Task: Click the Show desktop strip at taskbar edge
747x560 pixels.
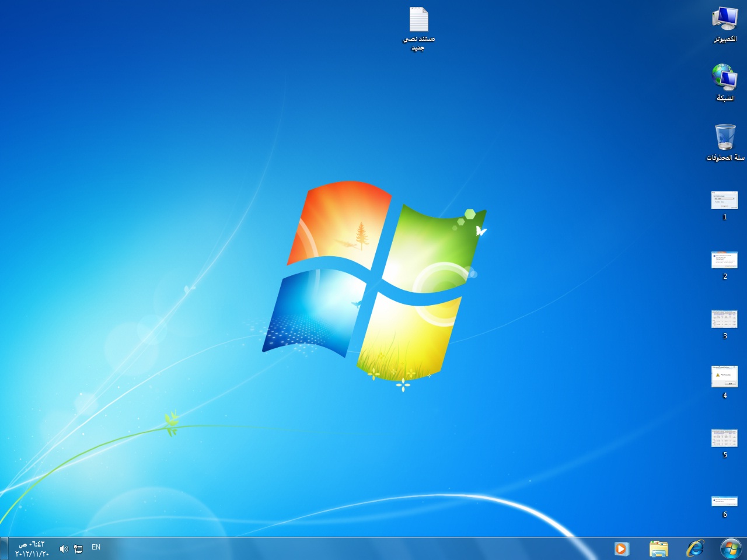Action: (4, 548)
